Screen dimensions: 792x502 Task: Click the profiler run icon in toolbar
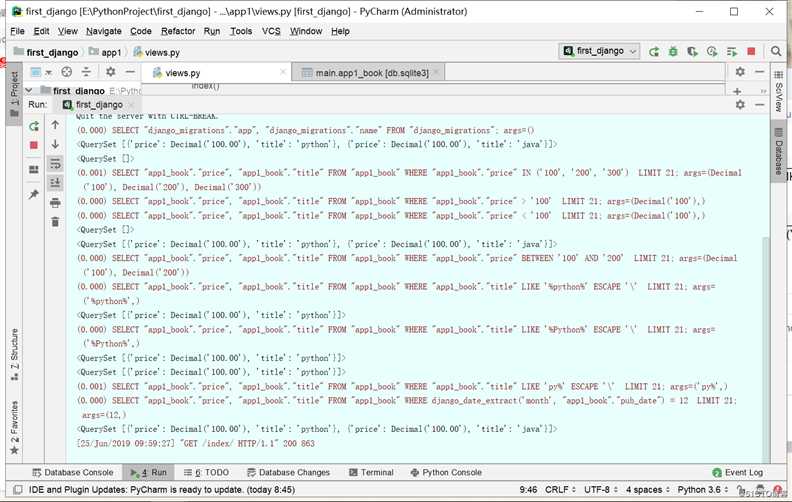[x=712, y=52]
